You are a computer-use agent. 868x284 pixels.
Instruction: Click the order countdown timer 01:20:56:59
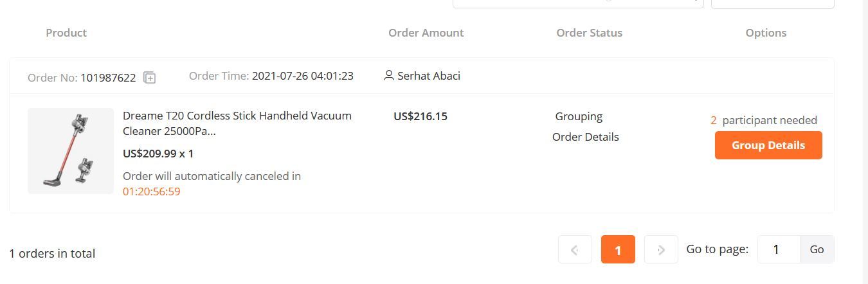(x=152, y=191)
